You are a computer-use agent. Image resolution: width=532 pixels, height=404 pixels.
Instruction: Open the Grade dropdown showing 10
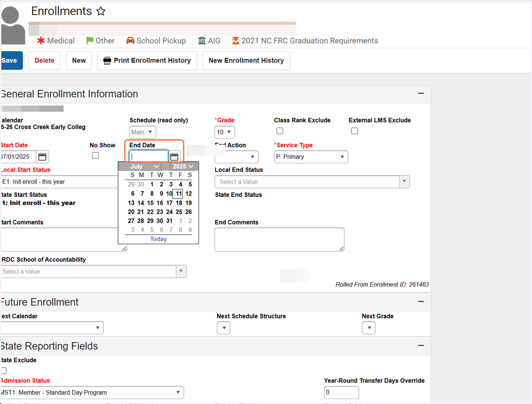click(x=225, y=132)
